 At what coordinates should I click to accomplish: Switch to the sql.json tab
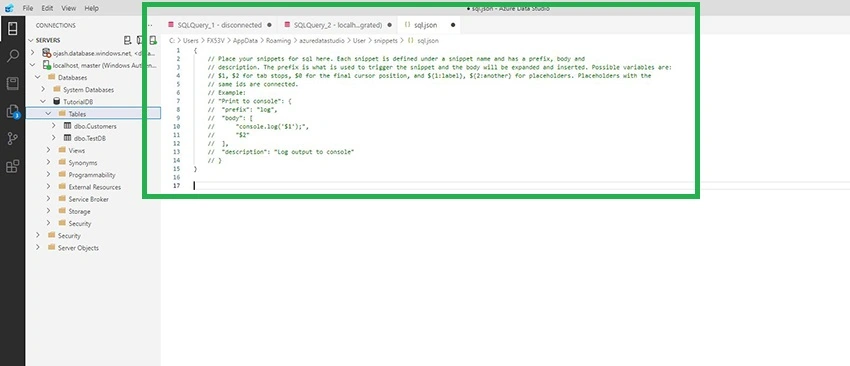coord(430,25)
